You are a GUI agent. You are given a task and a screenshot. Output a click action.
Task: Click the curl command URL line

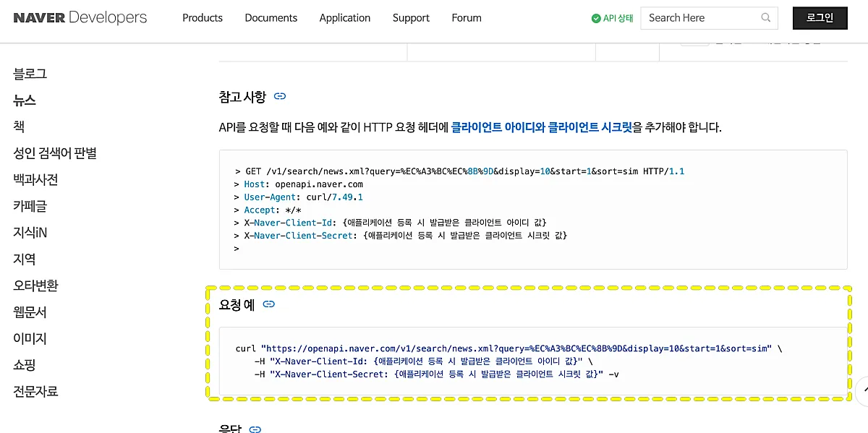pos(509,348)
